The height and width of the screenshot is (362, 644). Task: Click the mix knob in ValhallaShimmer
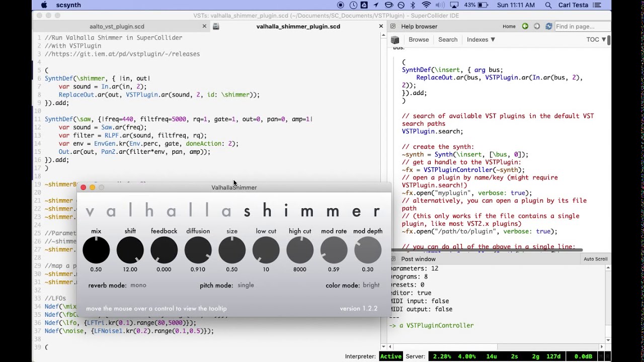(x=96, y=250)
